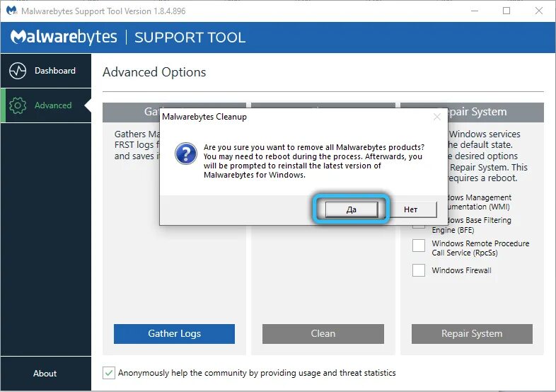Click the Malwarebytes Cleanup dialog title
The height and width of the screenshot is (392, 556).
[x=204, y=117]
